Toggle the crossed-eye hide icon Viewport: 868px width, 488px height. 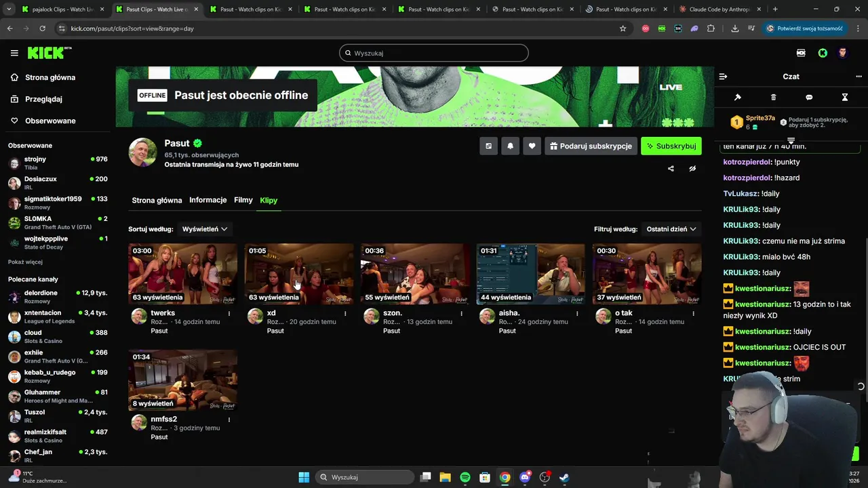pyautogui.click(x=692, y=169)
